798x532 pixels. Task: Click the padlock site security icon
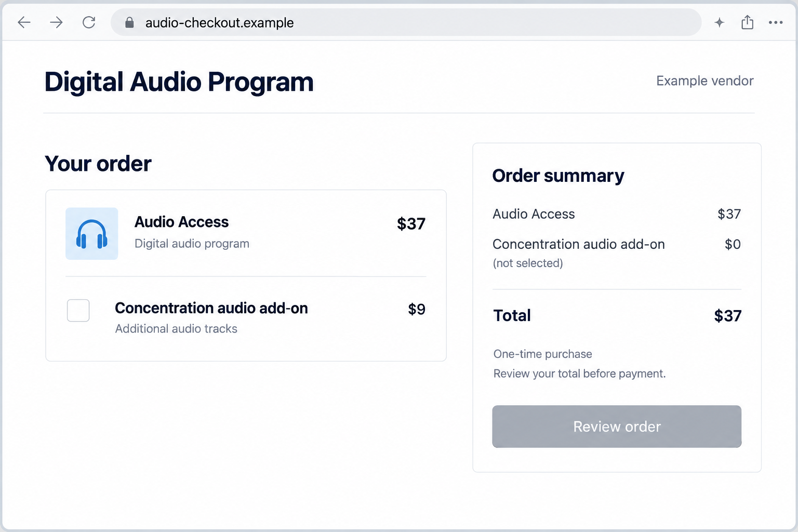pos(129,22)
